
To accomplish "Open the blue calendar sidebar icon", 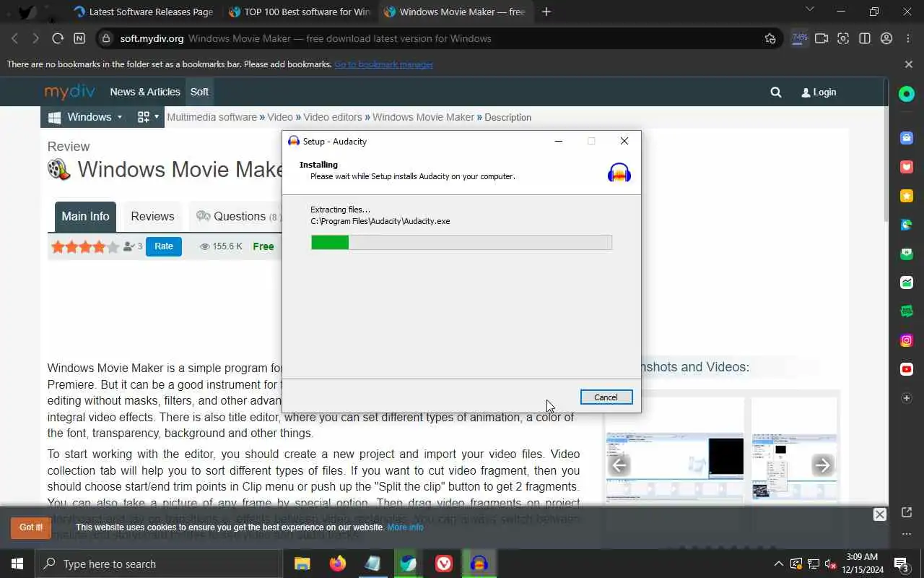I will click(x=907, y=138).
